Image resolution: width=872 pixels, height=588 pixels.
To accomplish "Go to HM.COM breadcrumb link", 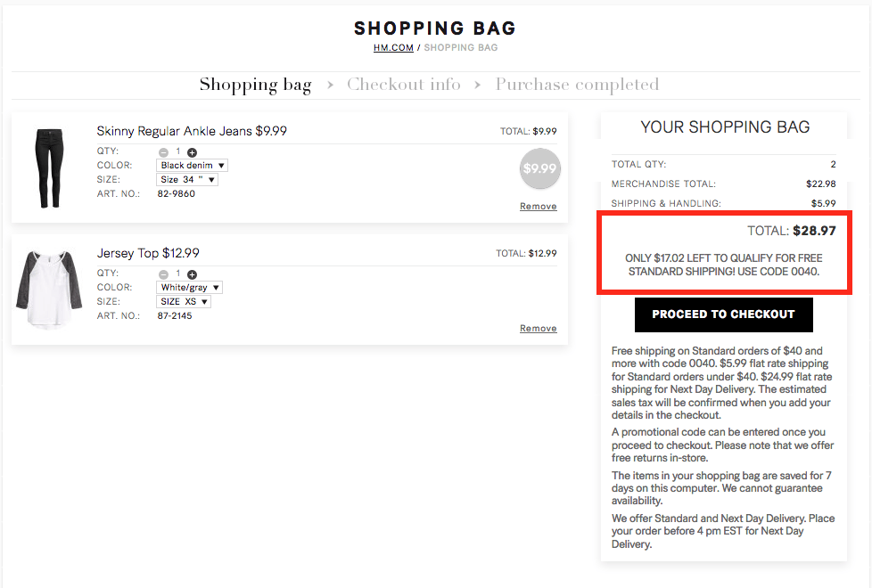I will pyautogui.click(x=393, y=48).
